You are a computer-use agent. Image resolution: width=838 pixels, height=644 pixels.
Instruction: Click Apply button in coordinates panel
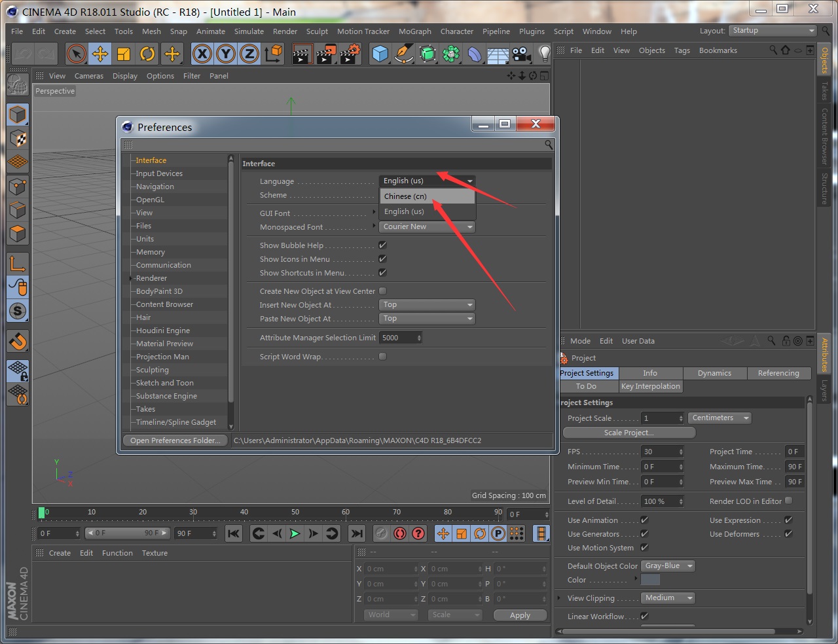(520, 615)
